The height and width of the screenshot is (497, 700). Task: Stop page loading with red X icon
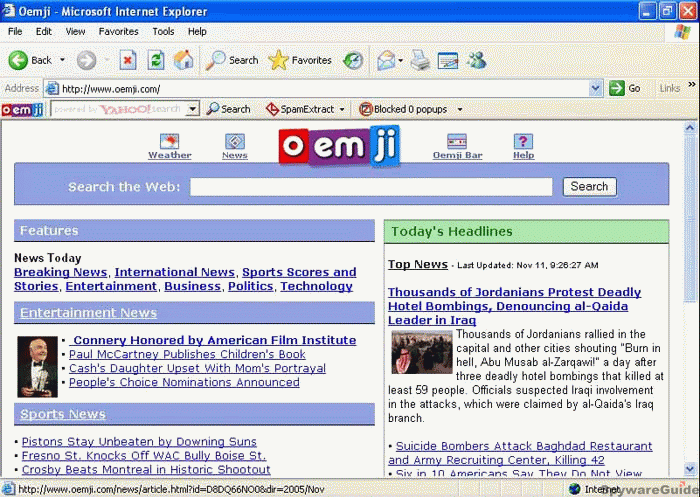tap(128, 60)
